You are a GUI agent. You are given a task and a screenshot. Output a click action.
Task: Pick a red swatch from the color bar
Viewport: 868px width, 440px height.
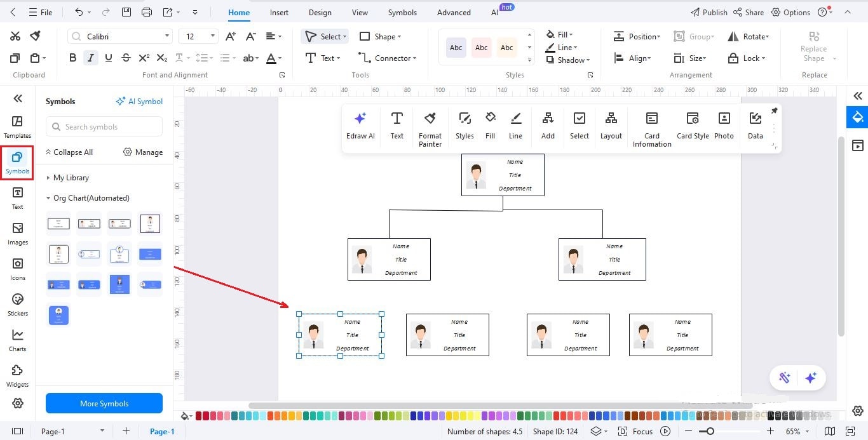tap(199, 416)
